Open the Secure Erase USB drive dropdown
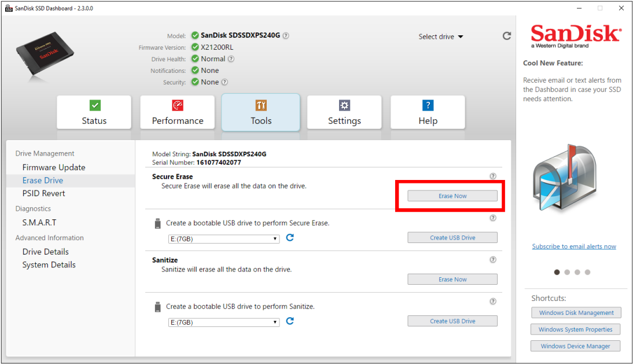Image resolution: width=633 pixels, height=364 pixels. click(x=224, y=239)
